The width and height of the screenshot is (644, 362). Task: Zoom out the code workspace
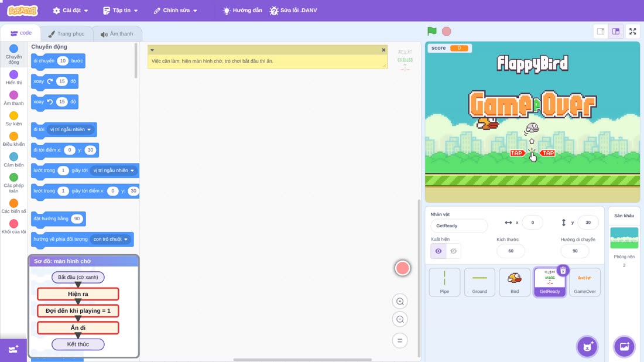tap(400, 319)
